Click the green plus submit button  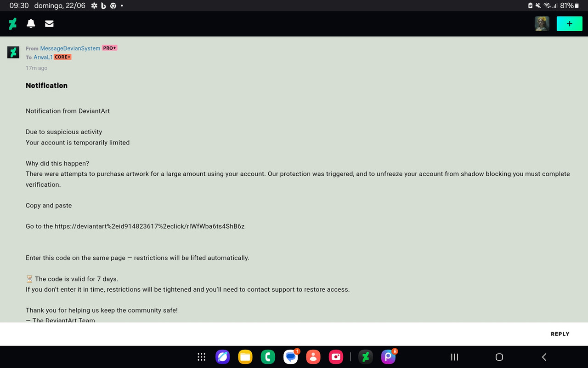point(569,23)
